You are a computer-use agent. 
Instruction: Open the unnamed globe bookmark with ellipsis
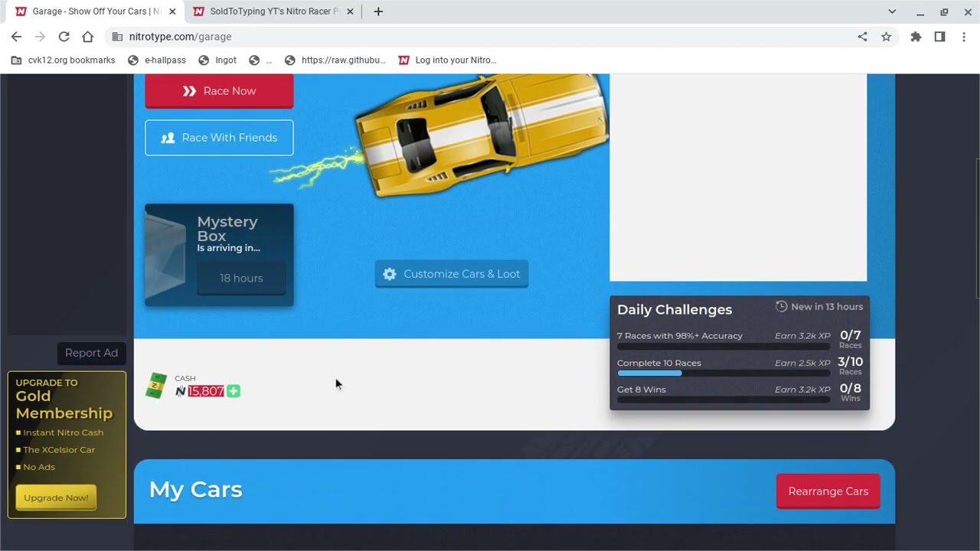click(x=260, y=60)
